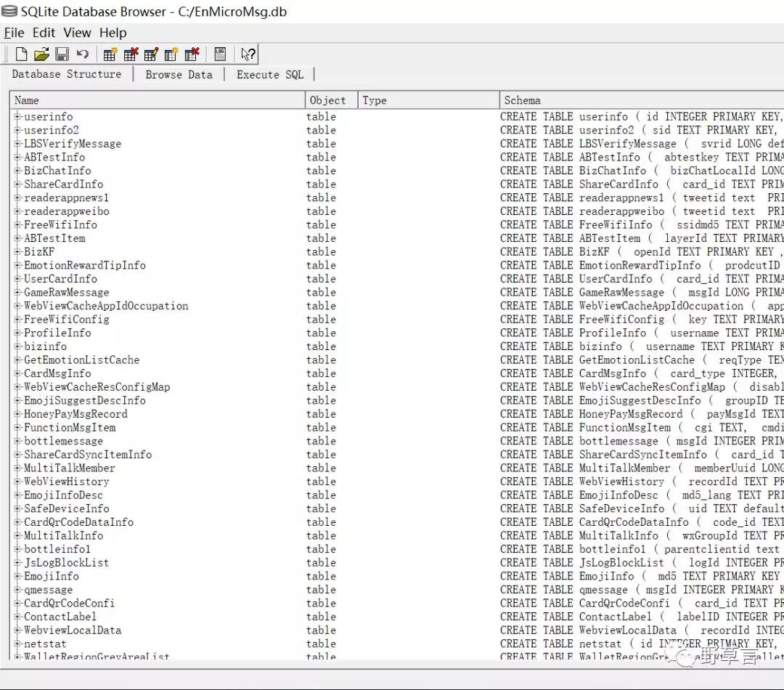The width and height of the screenshot is (784, 690).
Task: Click the Revert changes undo icon
Action: point(83,54)
